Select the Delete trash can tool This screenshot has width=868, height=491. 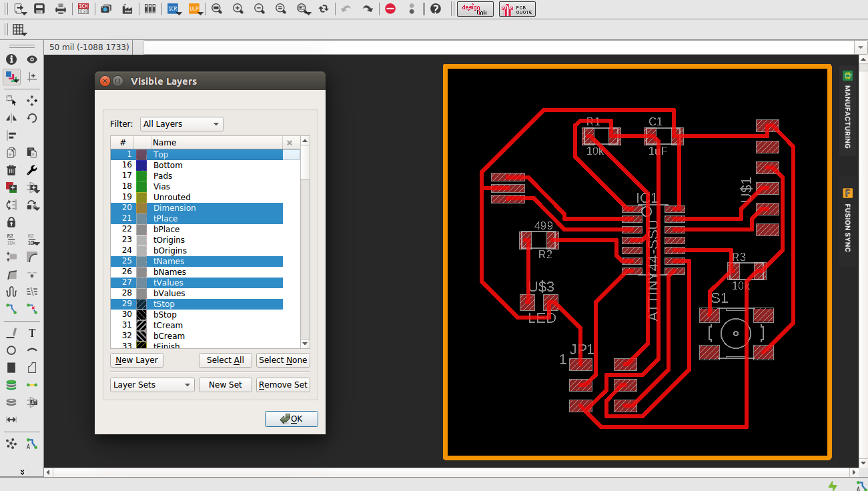[x=11, y=170]
